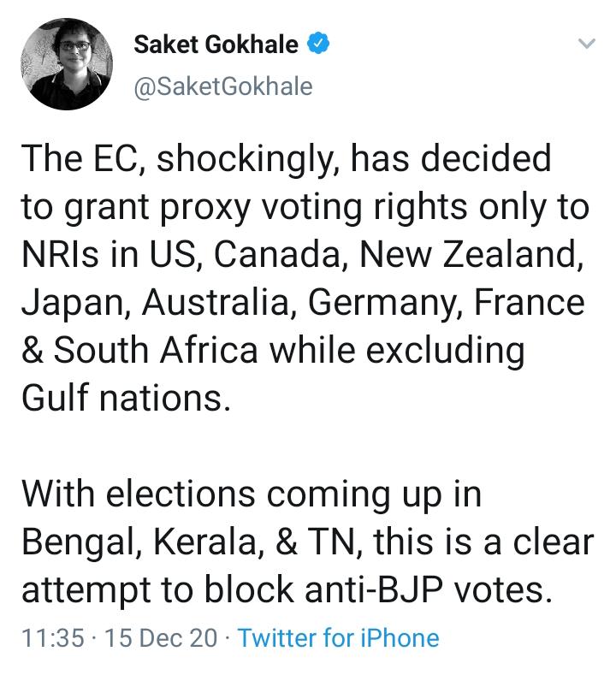The image size is (616, 675).
Task: Open the @SaketGokhale handle link
Action: (x=223, y=86)
